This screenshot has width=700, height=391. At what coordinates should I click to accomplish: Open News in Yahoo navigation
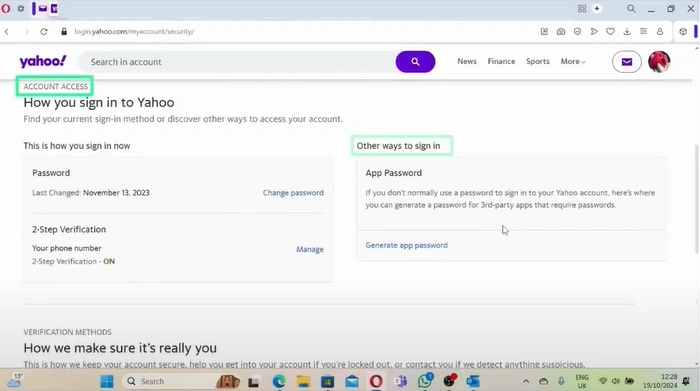[467, 62]
